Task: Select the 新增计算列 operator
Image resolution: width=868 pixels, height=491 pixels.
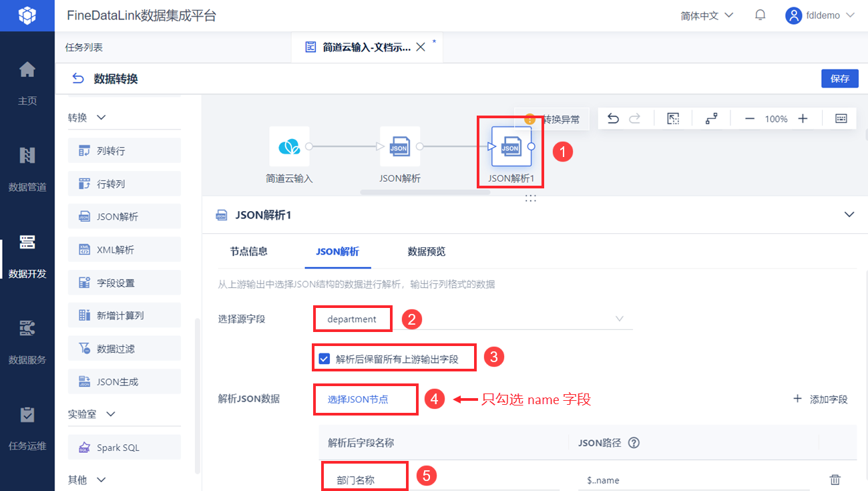Action: tap(125, 315)
